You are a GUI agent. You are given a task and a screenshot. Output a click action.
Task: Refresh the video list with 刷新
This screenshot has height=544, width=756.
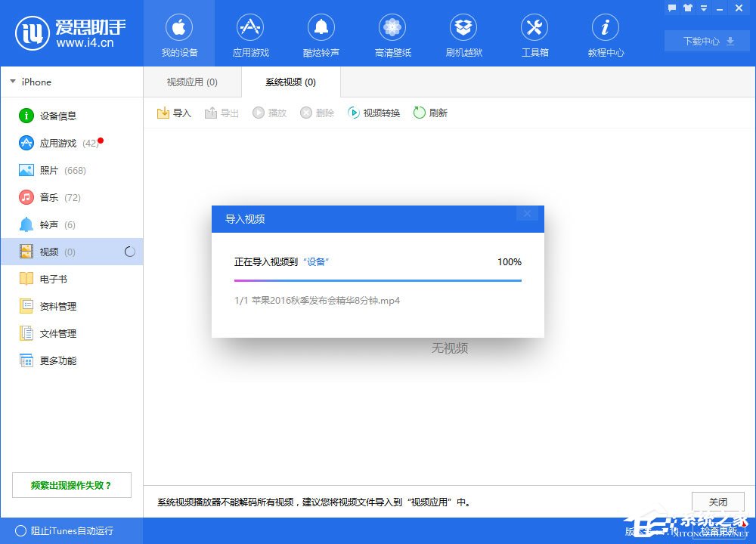[x=430, y=113]
